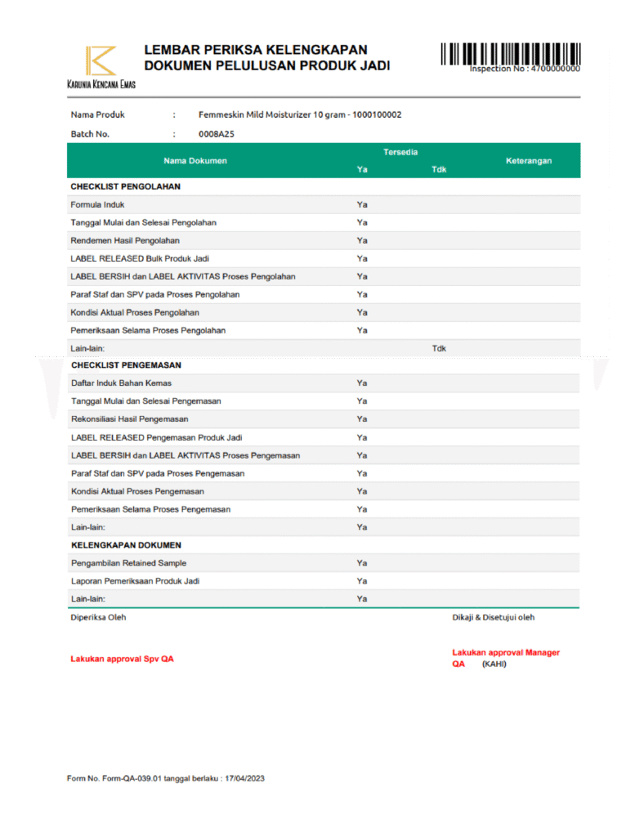Click the red 'Lakukan approval Manager QA' text

click(x=506, y=652)
